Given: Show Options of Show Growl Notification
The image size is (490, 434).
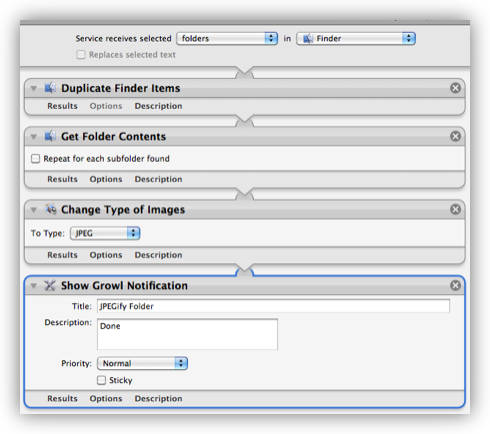Looking at the screenshot, I should pyautogui.click(x=106, y=399).
